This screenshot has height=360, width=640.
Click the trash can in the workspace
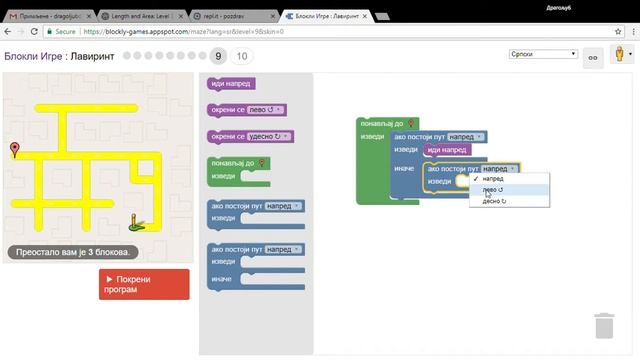(604, 326)
